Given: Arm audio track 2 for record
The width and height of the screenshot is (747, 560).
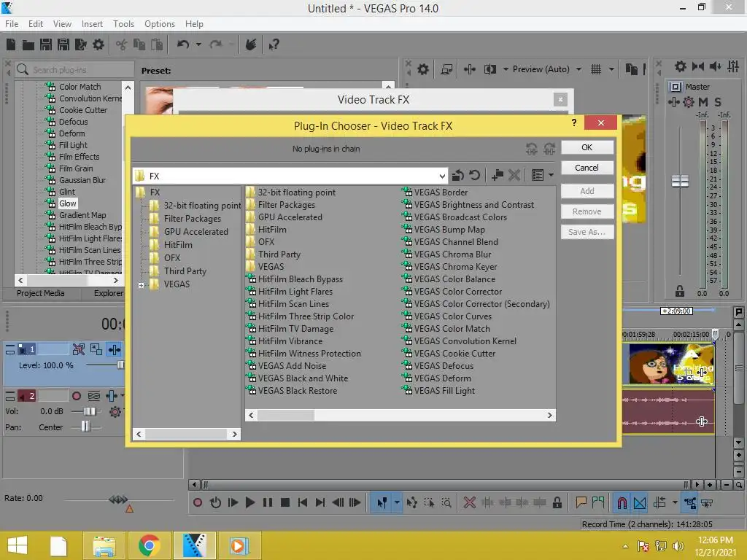Looking at the screenshot, I should click(x=76, y=396).
